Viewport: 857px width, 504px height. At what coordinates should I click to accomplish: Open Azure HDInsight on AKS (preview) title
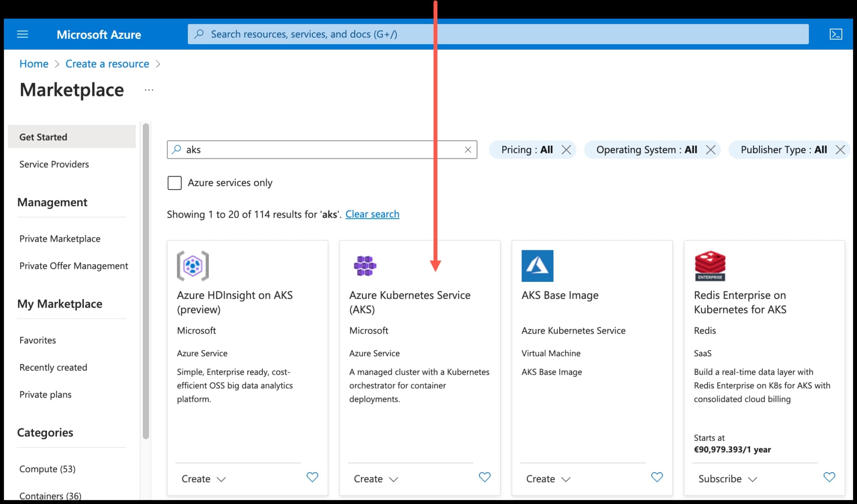[x=235, y=302]
